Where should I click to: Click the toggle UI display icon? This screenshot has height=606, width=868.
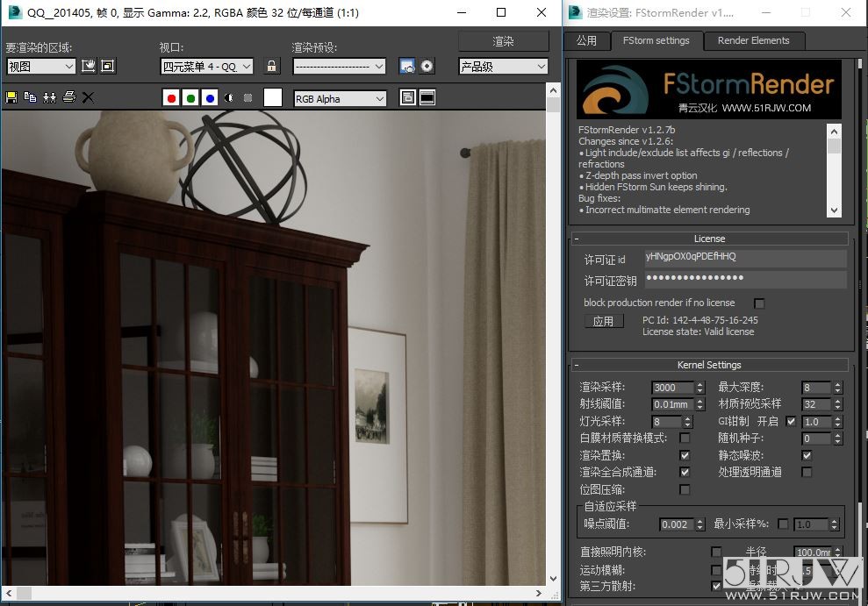coord(427,98)
